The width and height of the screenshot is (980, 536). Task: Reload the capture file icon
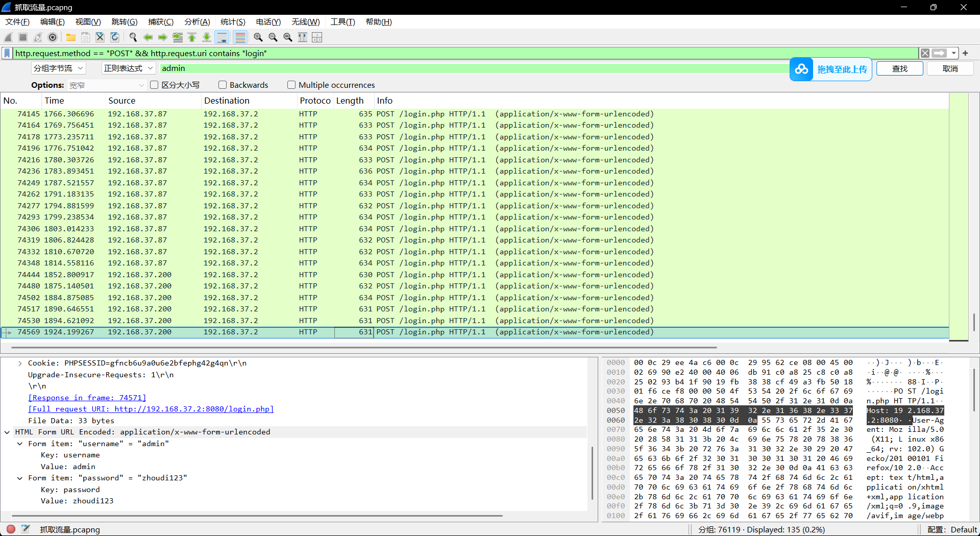[115, 37]
